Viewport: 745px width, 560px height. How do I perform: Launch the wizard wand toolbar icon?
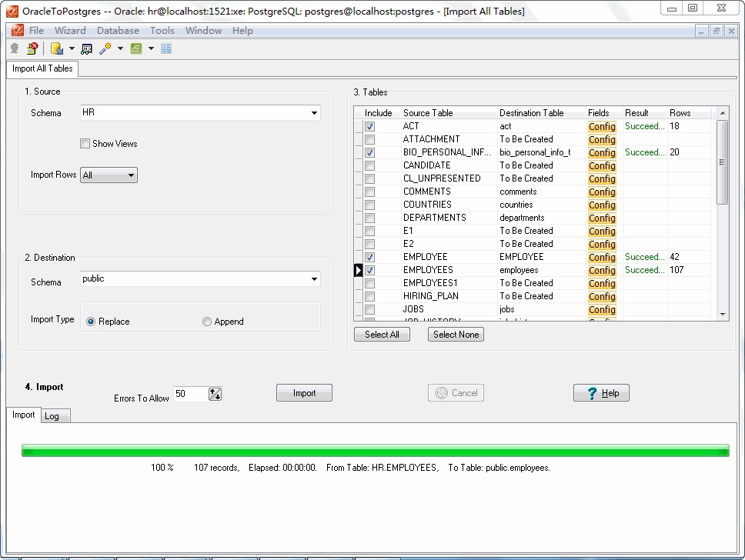point(105,48)
